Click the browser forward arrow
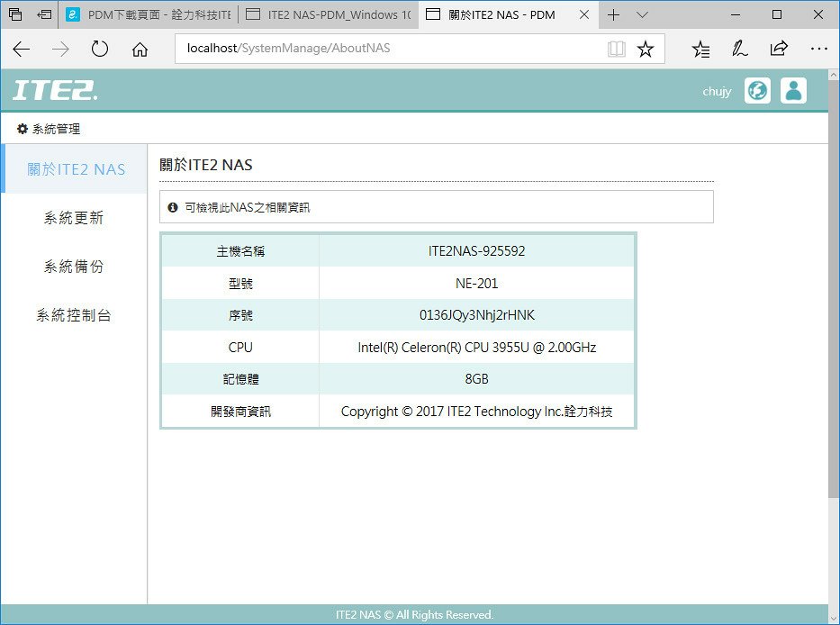840x625 pixels. 60,49
